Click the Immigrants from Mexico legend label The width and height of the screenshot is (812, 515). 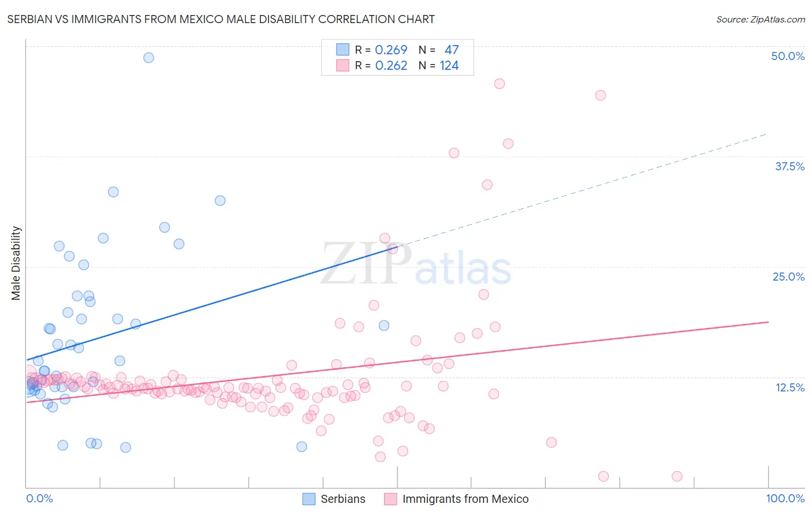465,499
